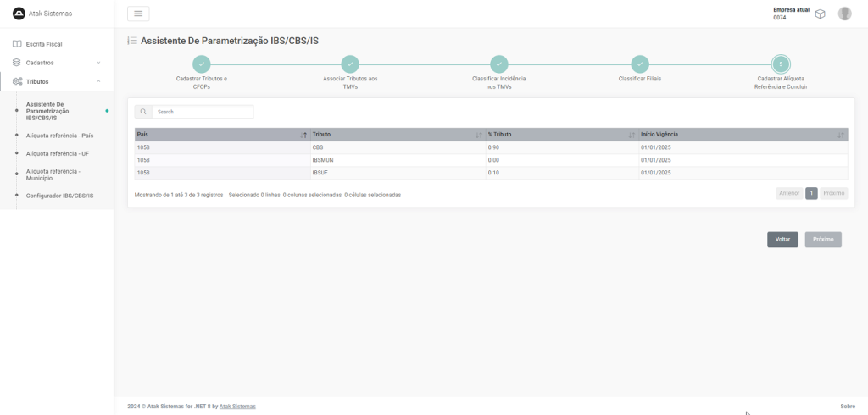Toggle the hamburger sidebar menu button
The width and height of the screenshot is (868, 415).
[138, 14]
